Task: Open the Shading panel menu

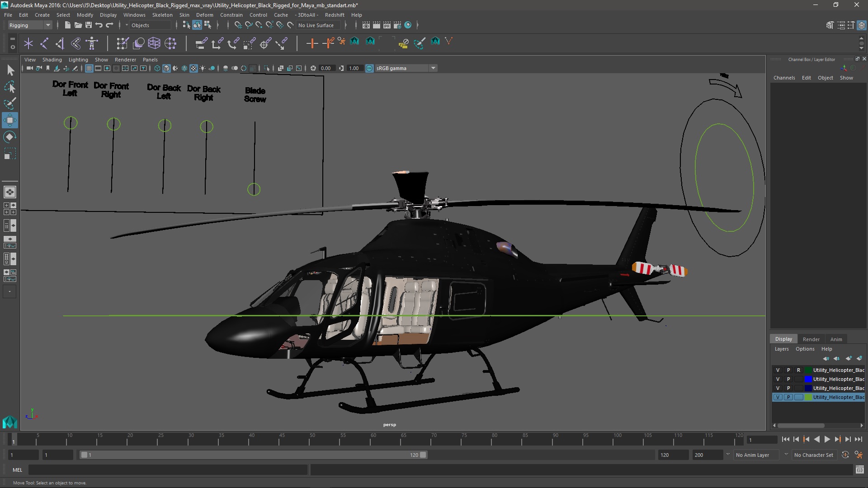Action: coord(52,60)
